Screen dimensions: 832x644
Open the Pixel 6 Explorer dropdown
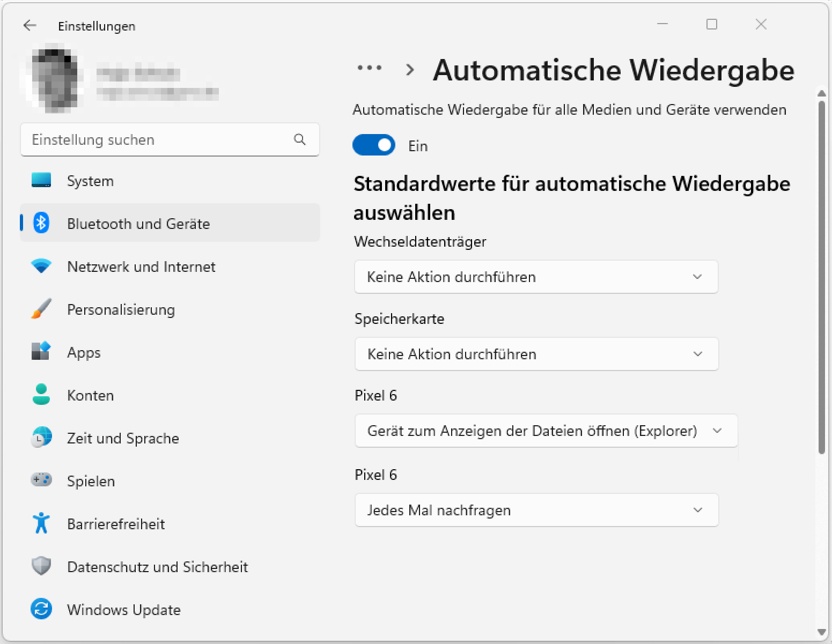pos(546,431)
